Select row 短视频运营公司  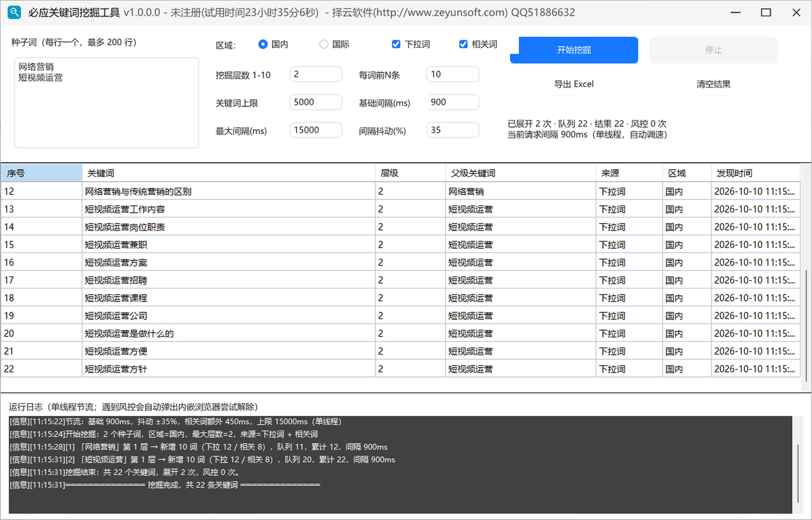coord(401,316)
